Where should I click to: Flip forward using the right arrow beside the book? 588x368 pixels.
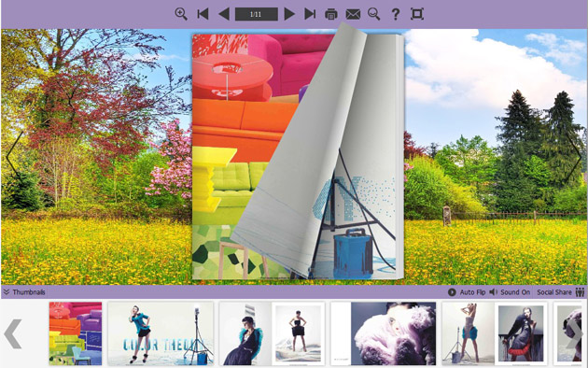pos(575,157)
